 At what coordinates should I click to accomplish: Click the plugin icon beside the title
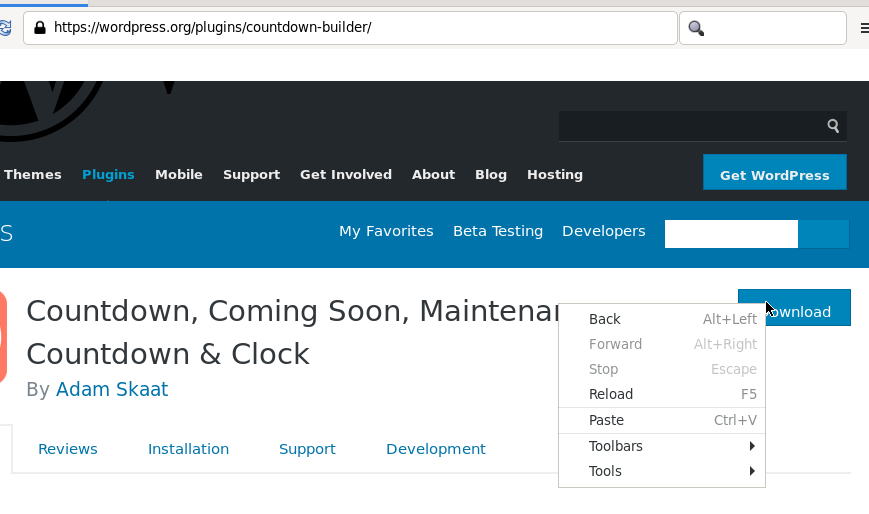point(3,337)
